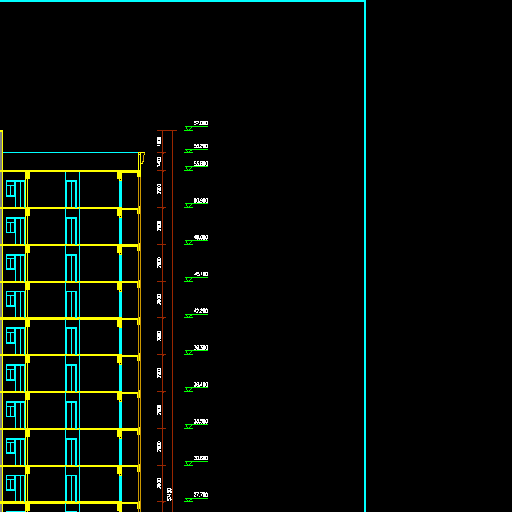Viewport: 512px width, 512px height.
Task: Click the 33.500 elevation level triangle
Action: point(189,426)
